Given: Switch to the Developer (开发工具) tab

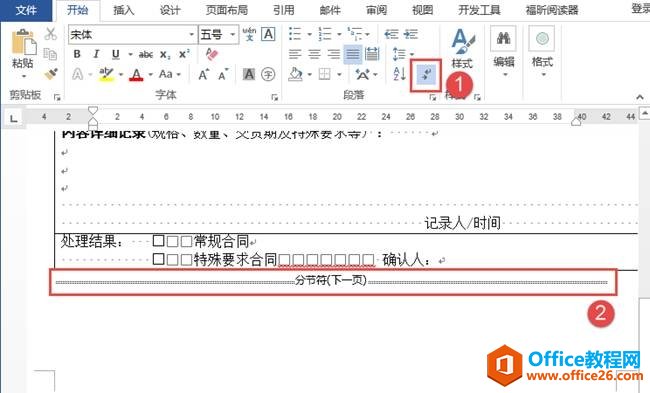Looking at the screenshot, I should click(479, 10).
